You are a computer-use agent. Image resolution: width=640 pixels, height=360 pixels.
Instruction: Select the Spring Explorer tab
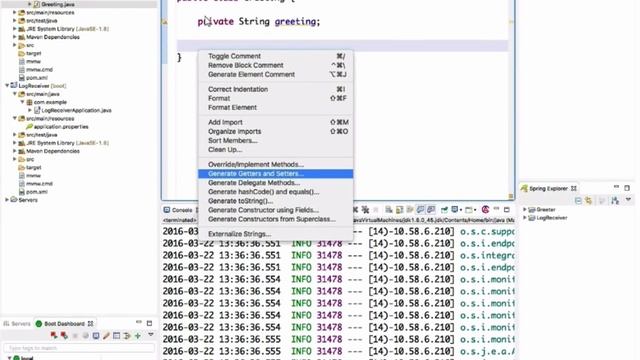coord(548,188)
